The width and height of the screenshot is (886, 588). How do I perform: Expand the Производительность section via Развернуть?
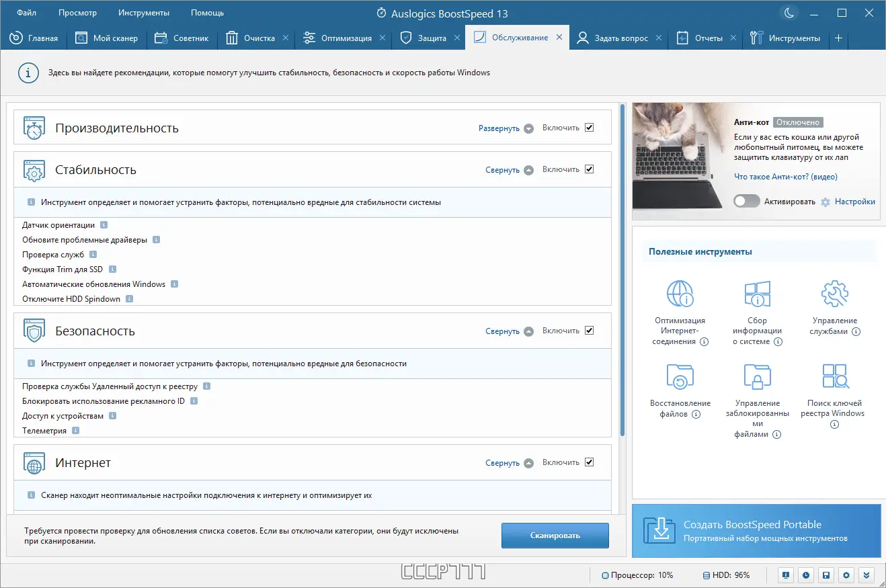click(506, 128)
